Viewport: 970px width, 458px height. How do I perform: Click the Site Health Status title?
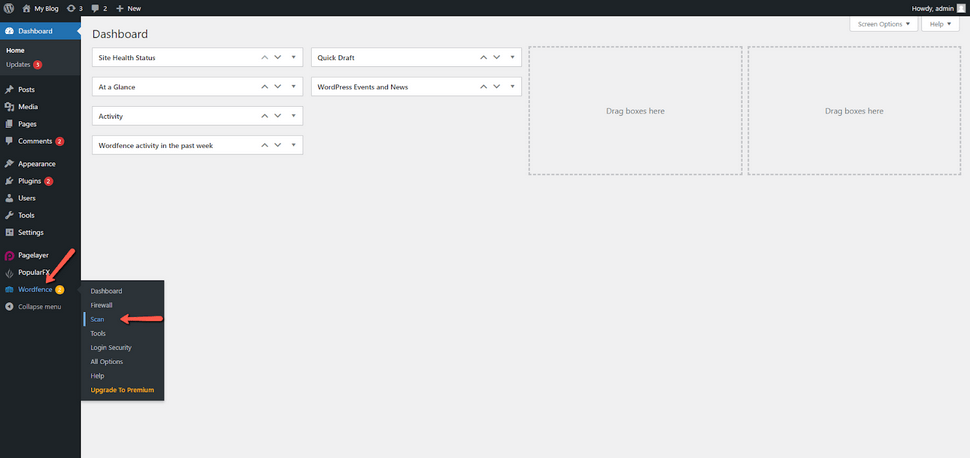pos(127,58)
